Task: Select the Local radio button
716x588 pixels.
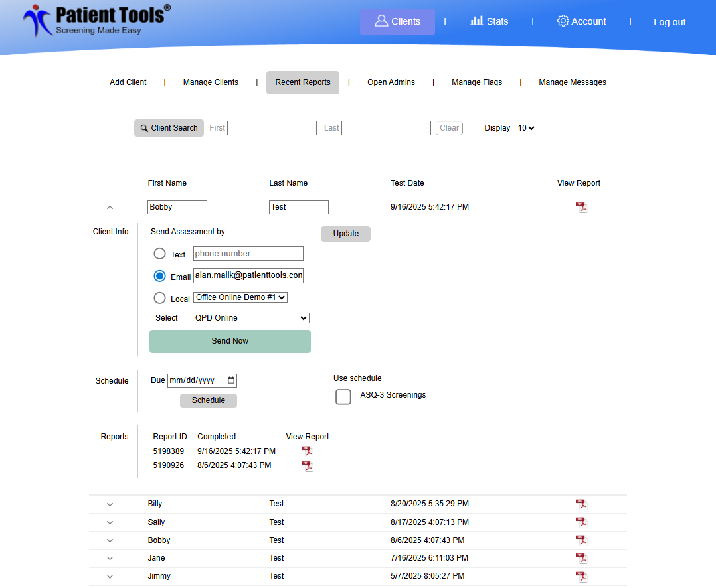Action: point(160,298)
